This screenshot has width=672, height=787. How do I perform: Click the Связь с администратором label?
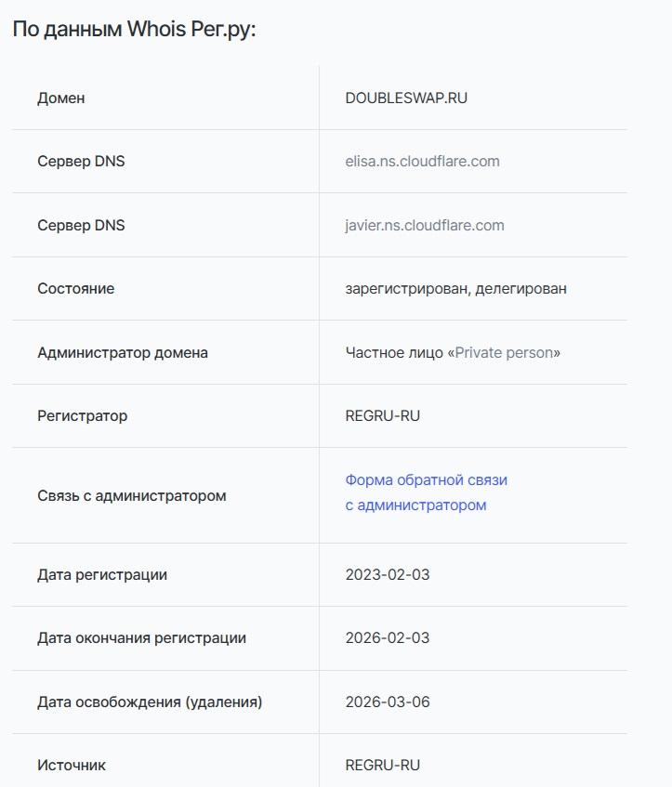coord(132,496)
